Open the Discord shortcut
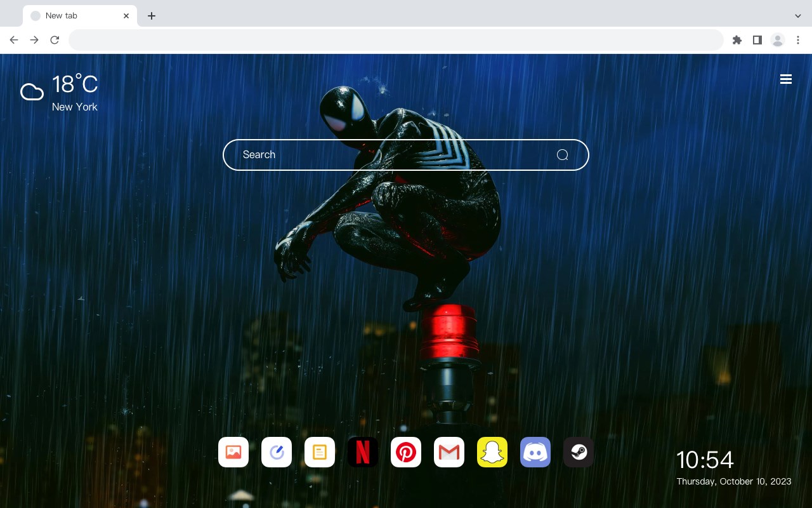 [535, 452]
